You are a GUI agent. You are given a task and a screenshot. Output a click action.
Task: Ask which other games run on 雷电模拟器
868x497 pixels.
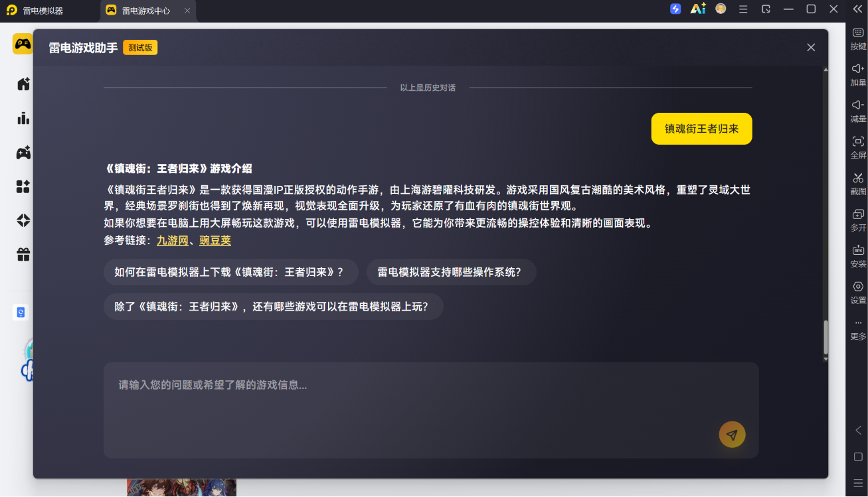274,307
